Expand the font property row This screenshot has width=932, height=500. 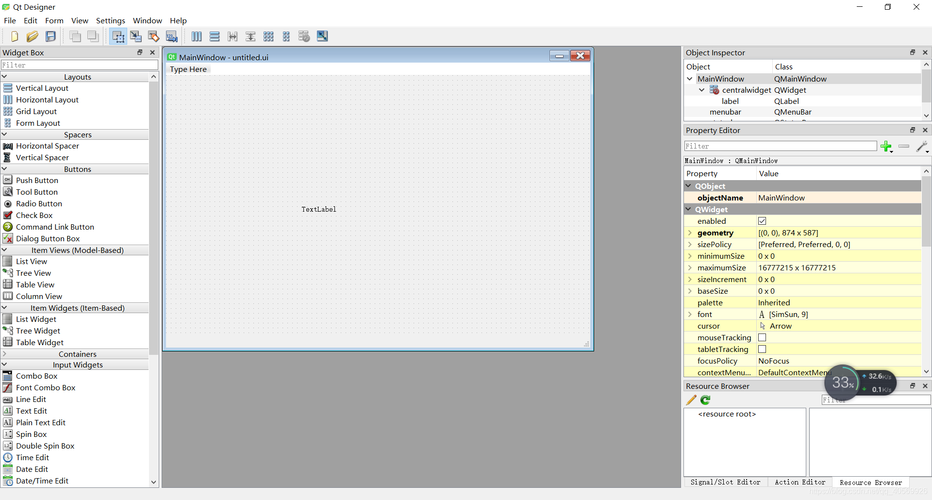pyautogui.click(x=689, y=315)
